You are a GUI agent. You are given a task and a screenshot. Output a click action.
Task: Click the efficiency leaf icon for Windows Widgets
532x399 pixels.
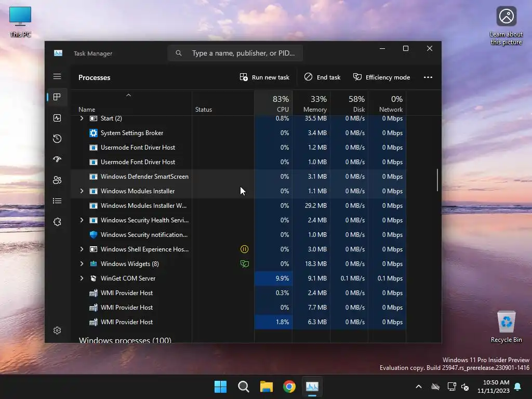(x=244, y=263)
